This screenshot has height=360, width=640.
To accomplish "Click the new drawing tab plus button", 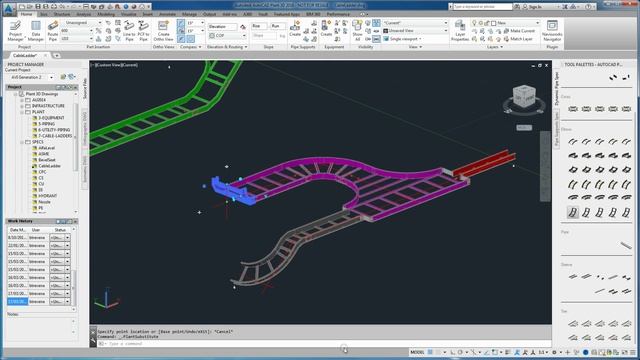I will tap(57, 55).
